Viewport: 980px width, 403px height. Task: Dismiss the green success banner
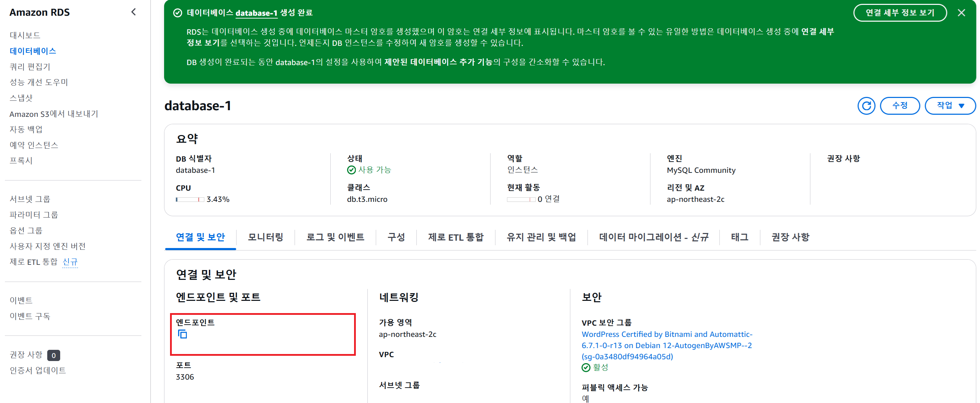961,13
